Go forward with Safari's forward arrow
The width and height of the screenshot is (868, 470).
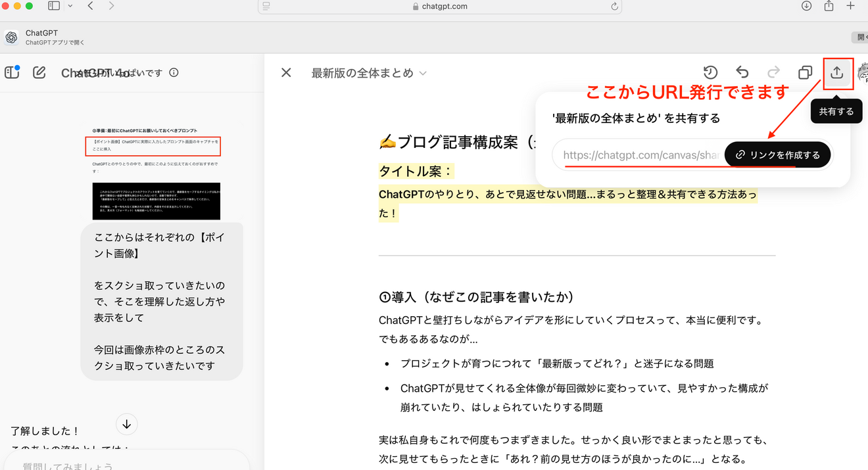[111, 6]
